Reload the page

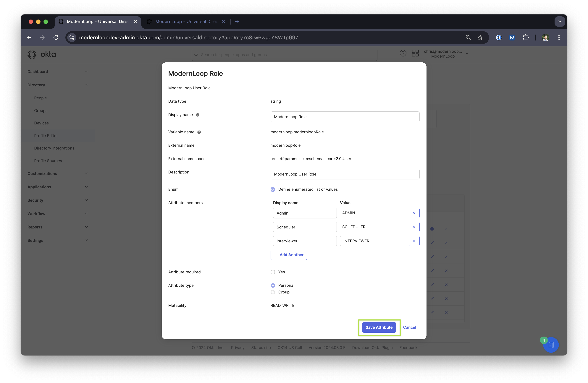pos(56,38)
